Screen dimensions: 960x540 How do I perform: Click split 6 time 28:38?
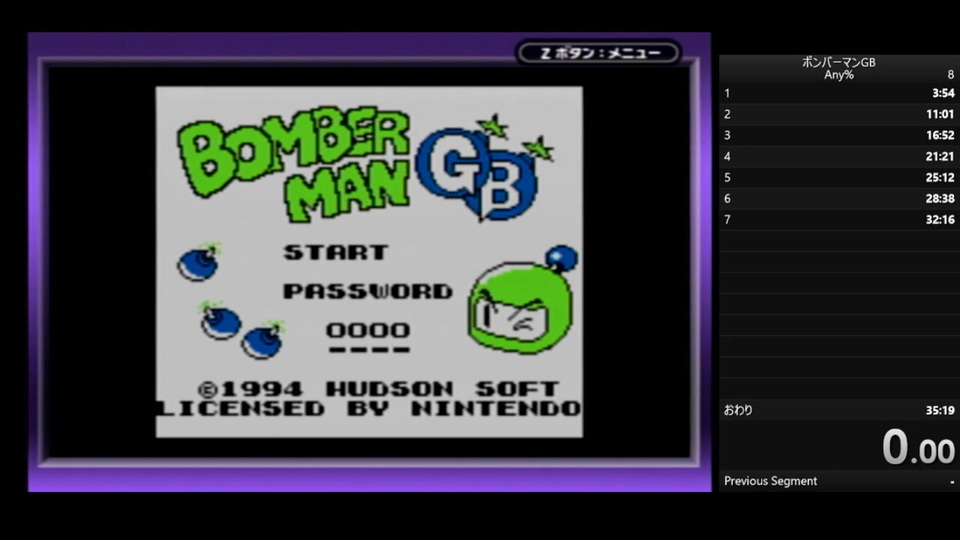(940, 198)
